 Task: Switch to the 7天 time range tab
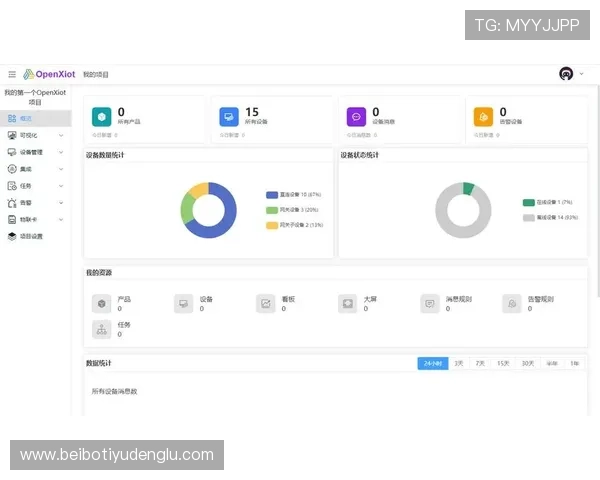click(x=480, y=363)
